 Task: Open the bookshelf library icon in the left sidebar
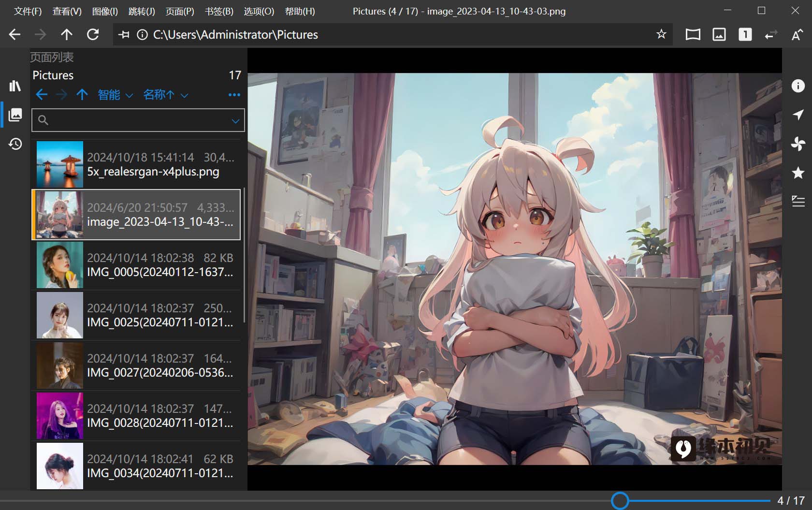point(15,86)
